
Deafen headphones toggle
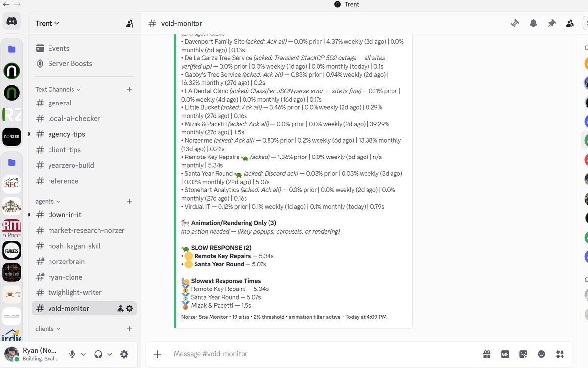[98, 354]
